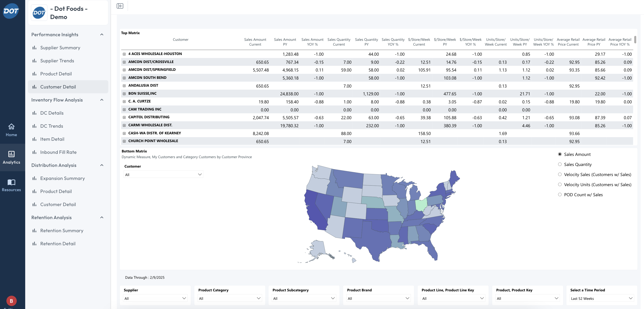
Task: Click the DOT logo at top left
Action: (x=11, y=11)
